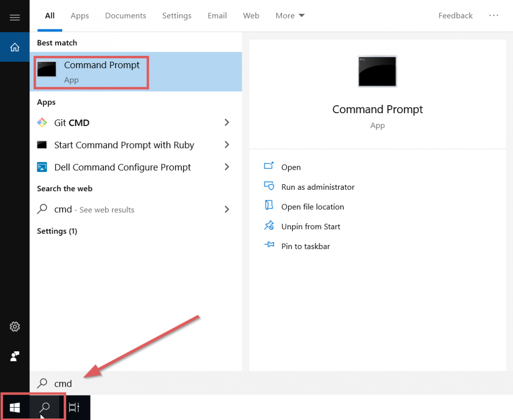Choose Open file location
The height and width of the screenshot is (420, 513).
point(312,207)
